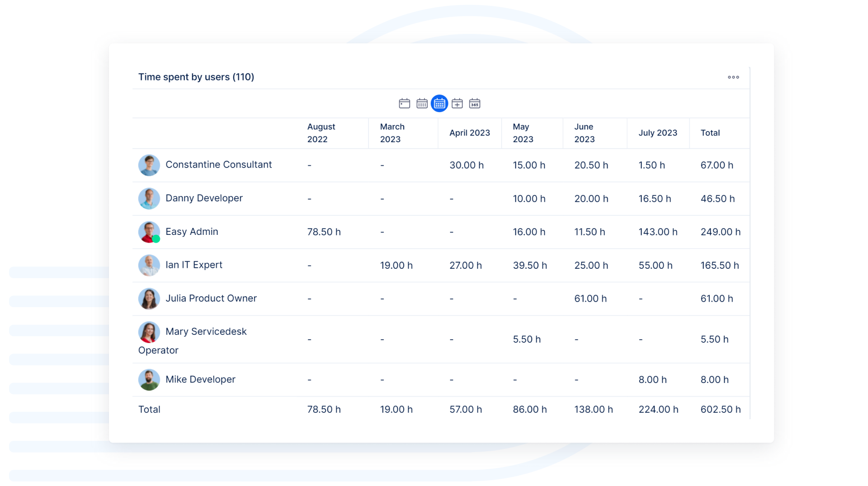
Task: Switch to the 365 yearly view icon
Action: point(474,103)
